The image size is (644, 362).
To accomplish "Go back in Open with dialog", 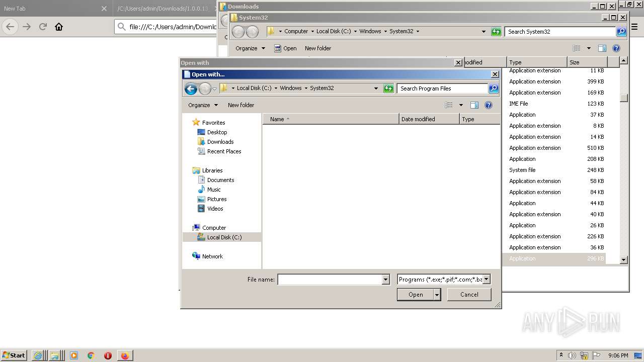I will (191, 89).
